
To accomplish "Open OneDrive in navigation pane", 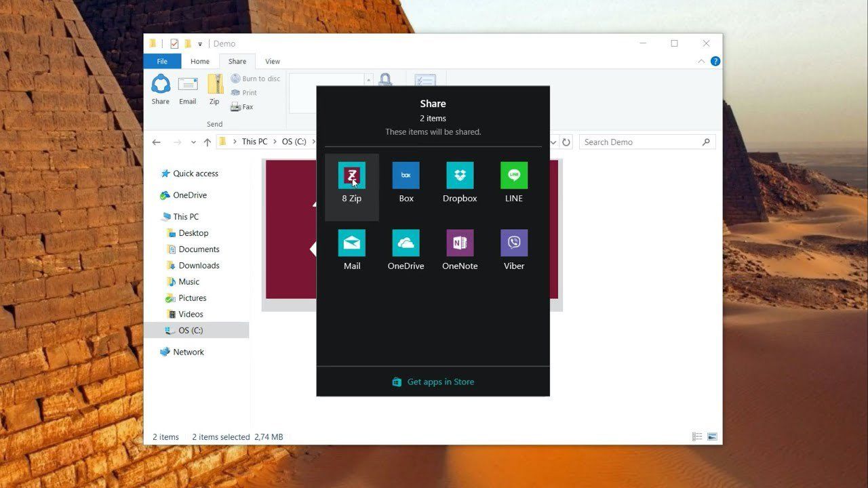I will point(184,195).
